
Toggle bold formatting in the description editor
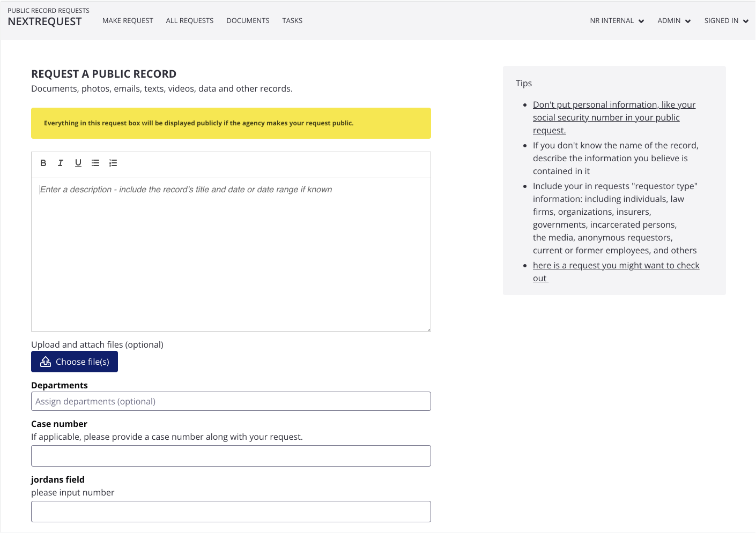pyautogui.click(x=43, y=163)
